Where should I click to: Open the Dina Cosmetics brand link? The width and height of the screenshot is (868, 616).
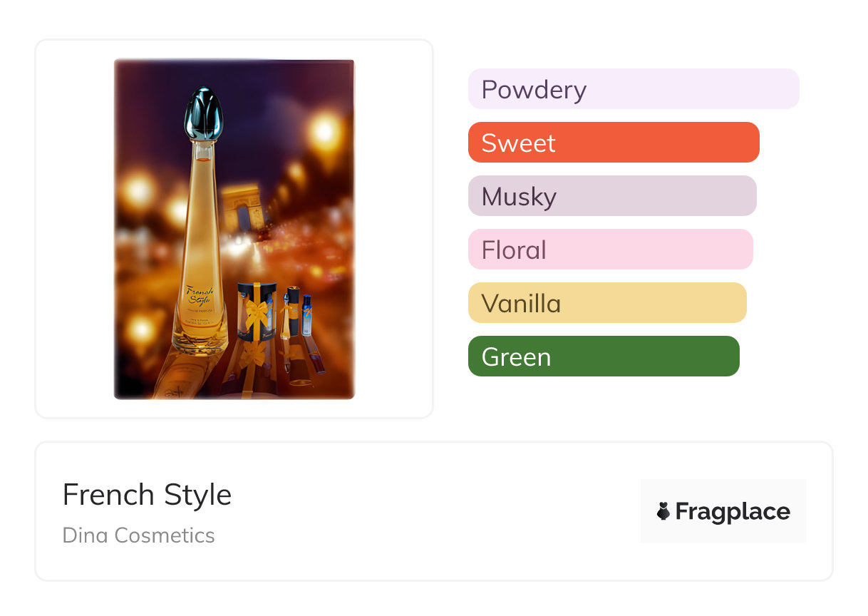point(138,535)
